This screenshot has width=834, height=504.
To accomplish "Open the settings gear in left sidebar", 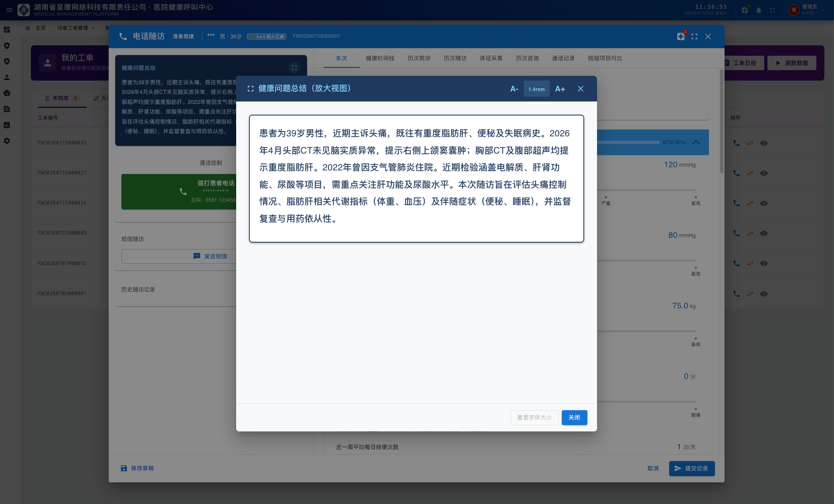I will (7, 141).
